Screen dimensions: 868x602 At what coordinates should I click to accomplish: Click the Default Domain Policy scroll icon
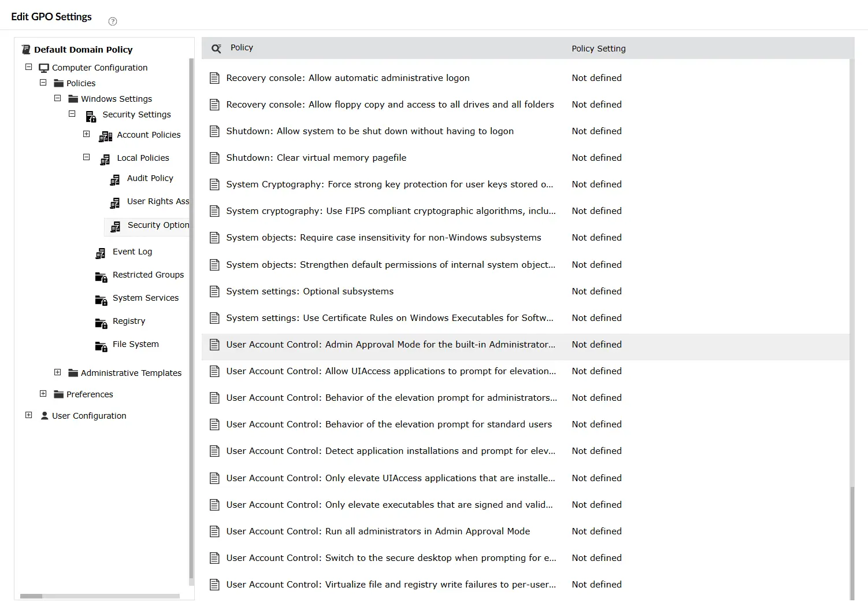click(26, 50)
